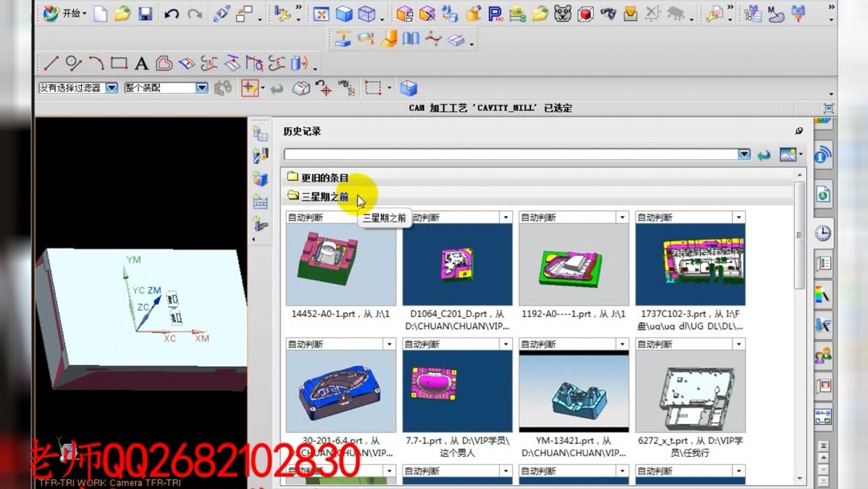
Task: Click the green back arrow beside history field
Action: coord(763,154)
